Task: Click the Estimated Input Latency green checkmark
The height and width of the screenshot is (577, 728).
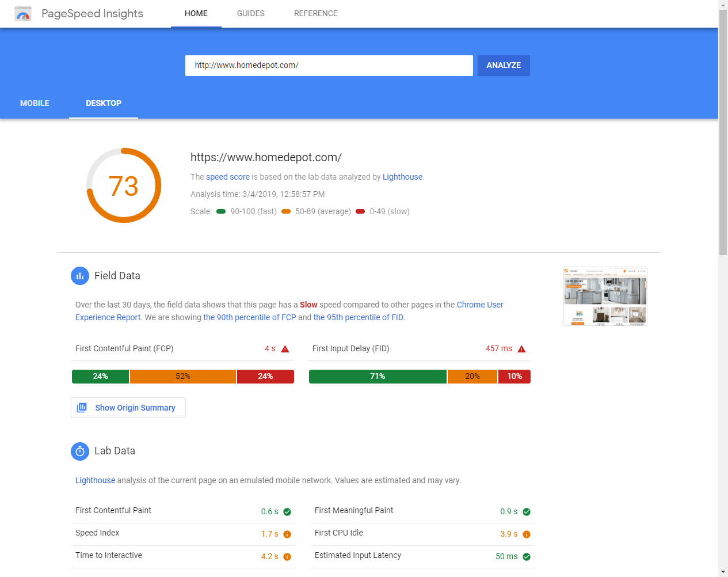Action: coord(527,557)
